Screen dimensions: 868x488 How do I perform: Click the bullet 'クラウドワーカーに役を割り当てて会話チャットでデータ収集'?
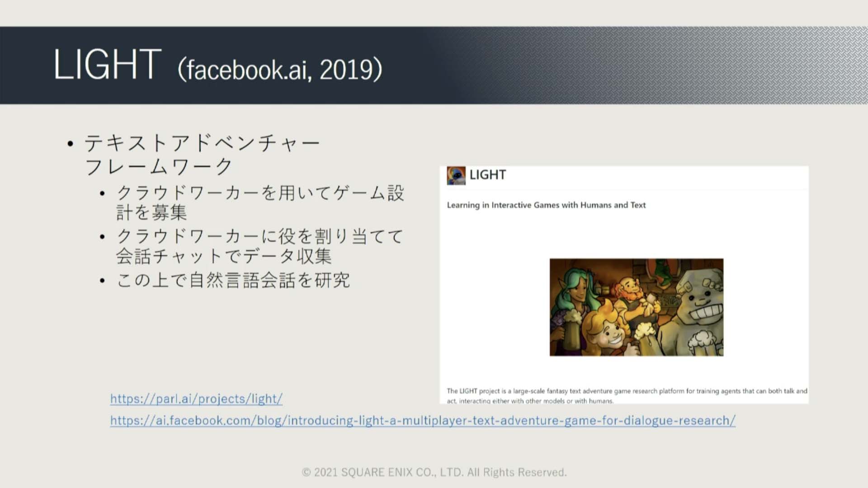(x=260, y=246)
